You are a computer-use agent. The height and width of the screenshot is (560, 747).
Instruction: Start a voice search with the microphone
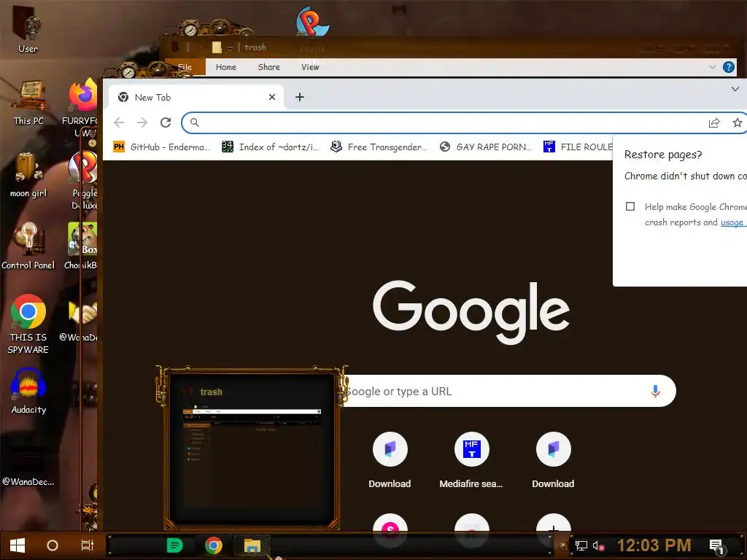coord(655,391)
